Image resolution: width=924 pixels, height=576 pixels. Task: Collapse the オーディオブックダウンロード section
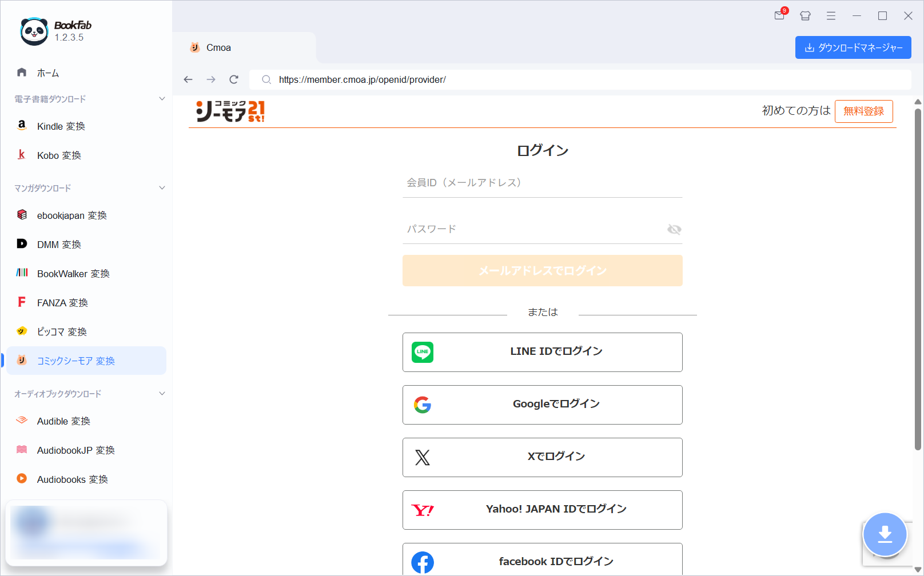162,393
